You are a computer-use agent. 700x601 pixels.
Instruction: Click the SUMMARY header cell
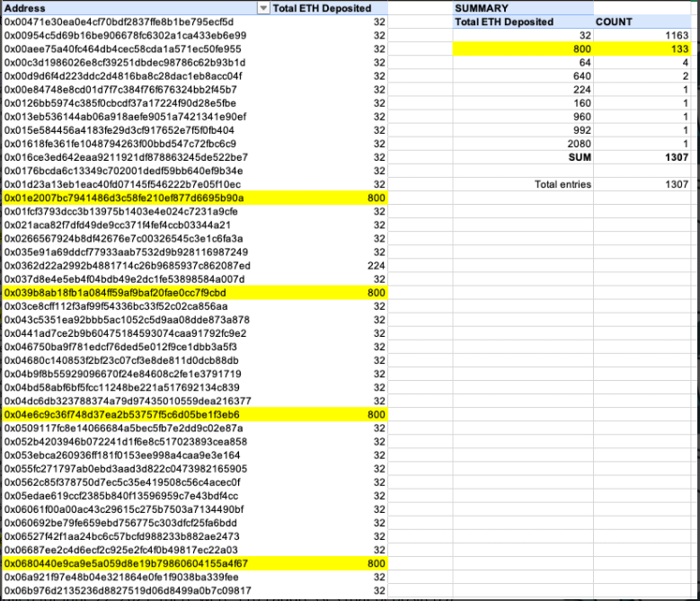[523, 8]
